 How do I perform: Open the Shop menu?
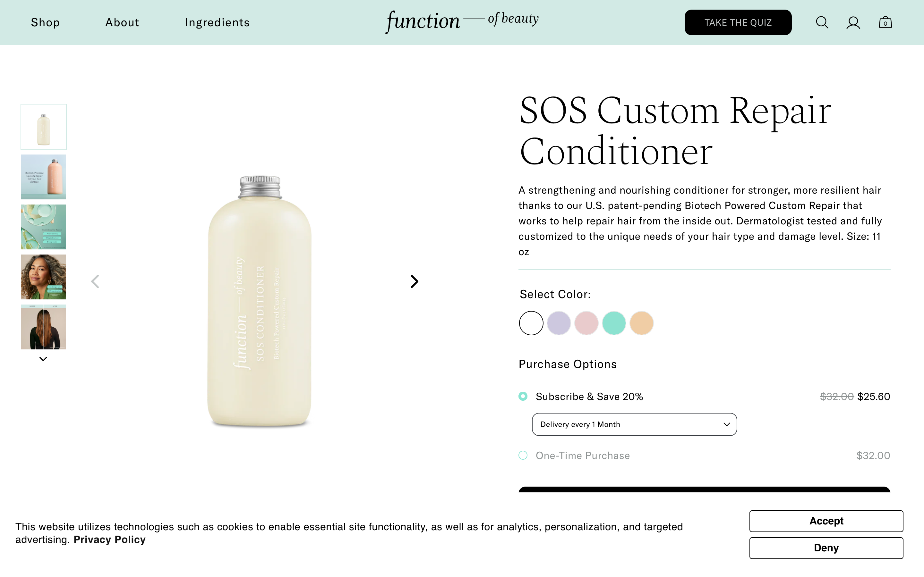[x=45, y=22]
